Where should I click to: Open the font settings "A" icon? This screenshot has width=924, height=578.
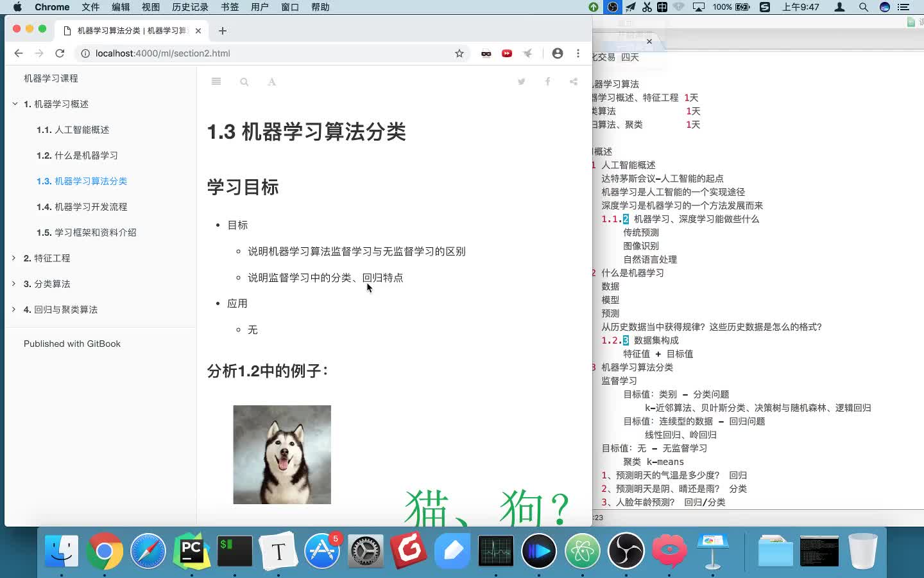(271, 82)
